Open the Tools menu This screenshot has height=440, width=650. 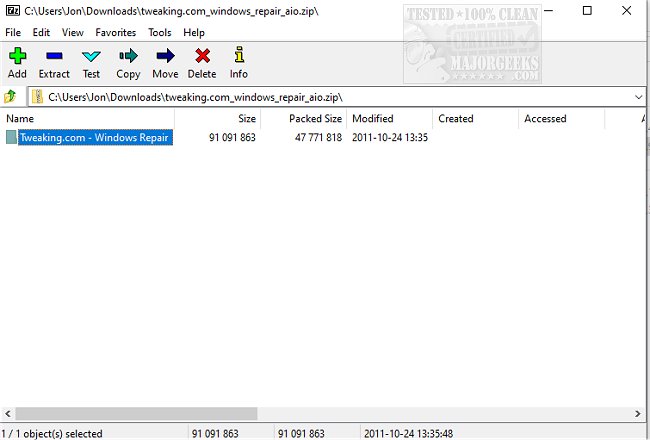[x=160, y=32]
